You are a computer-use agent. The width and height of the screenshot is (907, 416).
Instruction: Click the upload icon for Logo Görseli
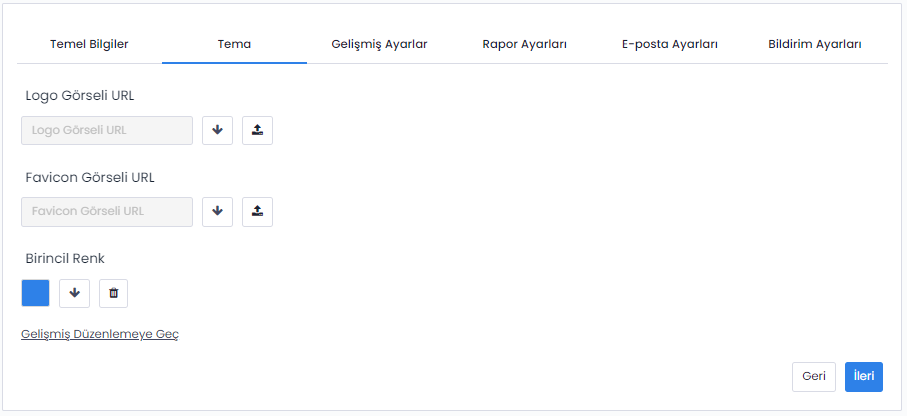pos(257,130)
